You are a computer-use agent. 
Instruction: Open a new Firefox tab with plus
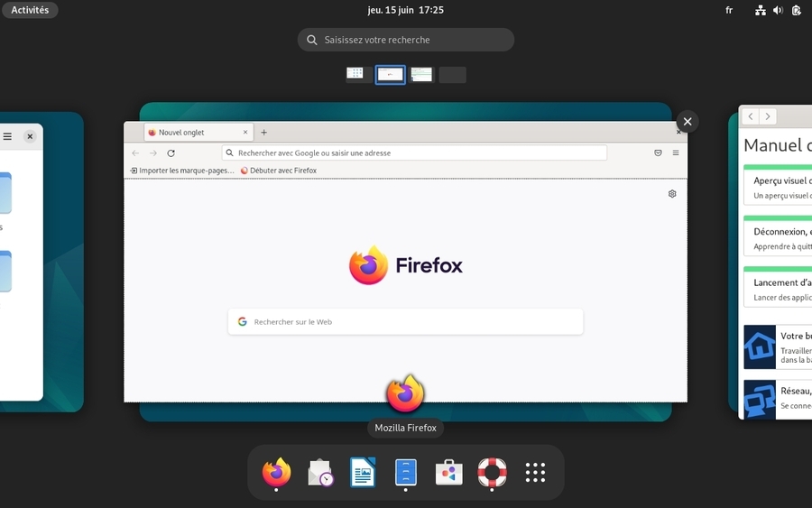point(263,133)
